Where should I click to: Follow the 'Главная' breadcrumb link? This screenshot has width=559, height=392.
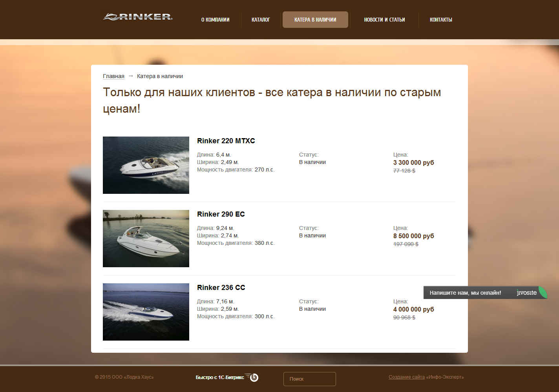[x=113, y=76]
